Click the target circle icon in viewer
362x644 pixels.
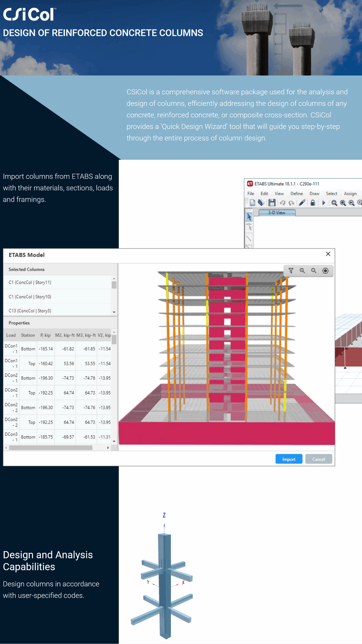325,271
